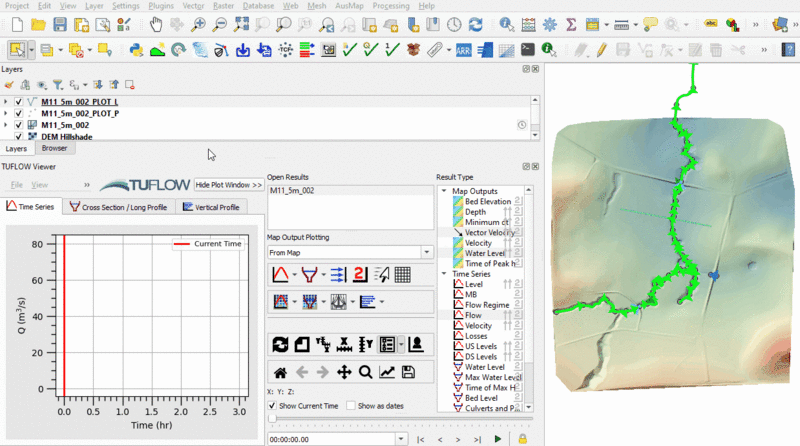Screen dimensions: 800x446
Task: Click the Zoom In magnifier tool
Action: pos(200,24)
